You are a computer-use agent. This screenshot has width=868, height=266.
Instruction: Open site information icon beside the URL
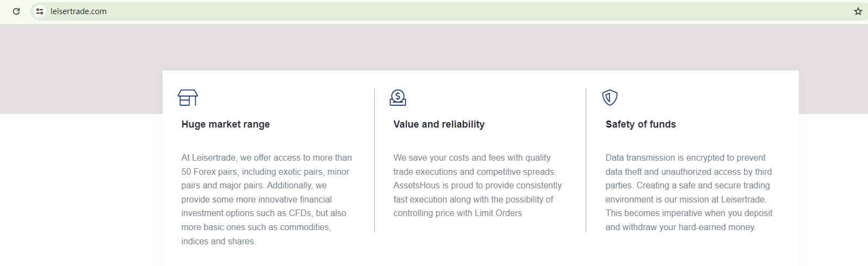[x=40, y=11]
